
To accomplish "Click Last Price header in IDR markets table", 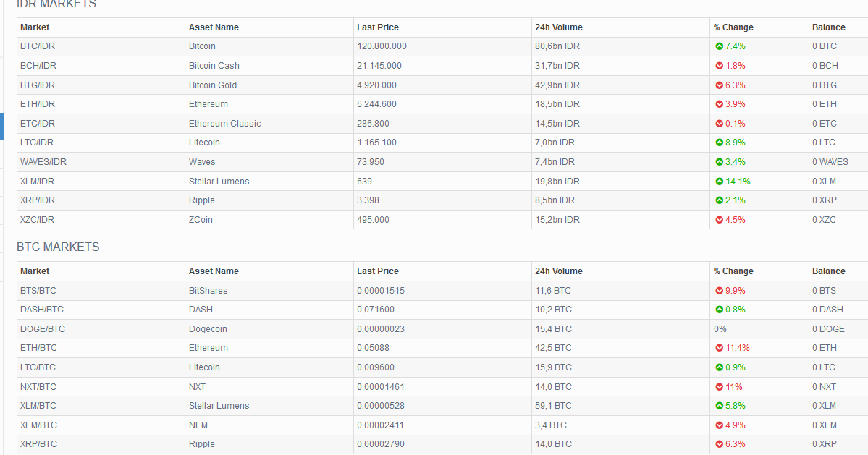I will point(378,27).
